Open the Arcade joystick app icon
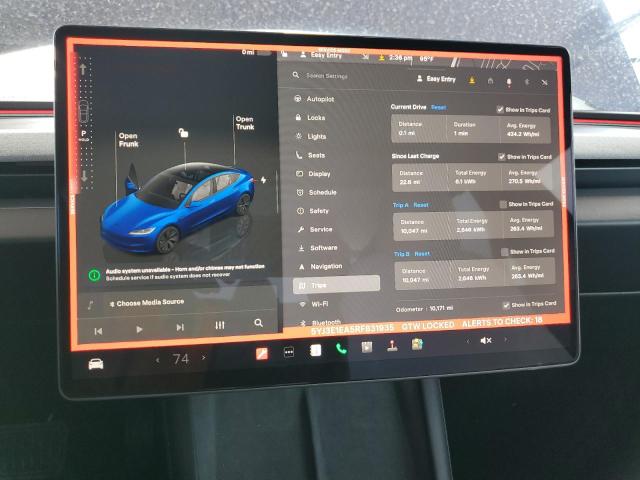The image size is (640, 480). pos(392,346)
